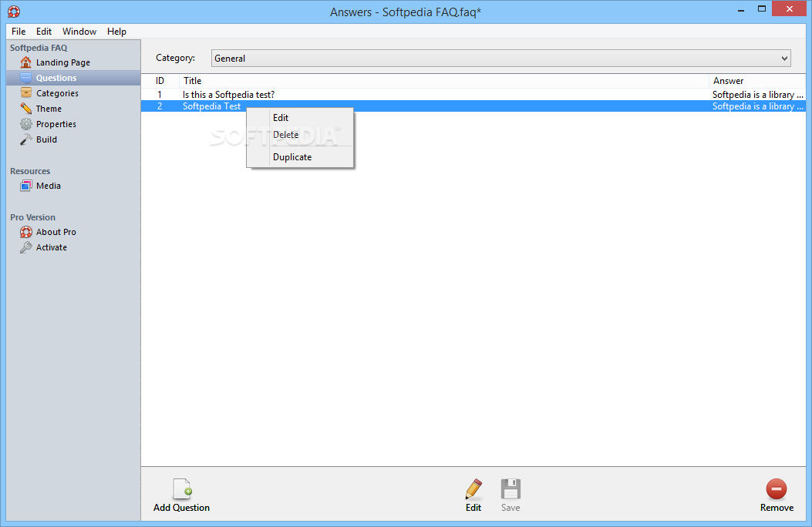The width and height of the screenshot is (812, 527).
Task: Minimize the Answers window
Action: (741, 9)
